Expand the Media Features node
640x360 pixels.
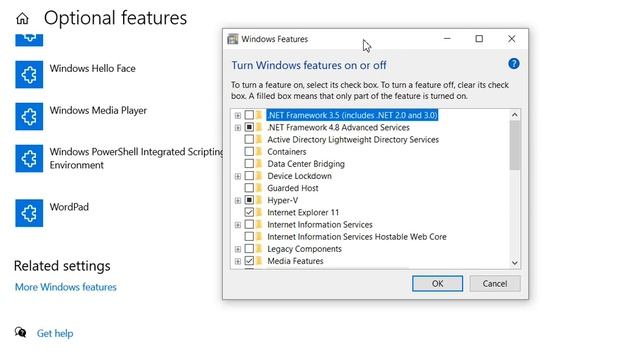[x=238, y=261]
